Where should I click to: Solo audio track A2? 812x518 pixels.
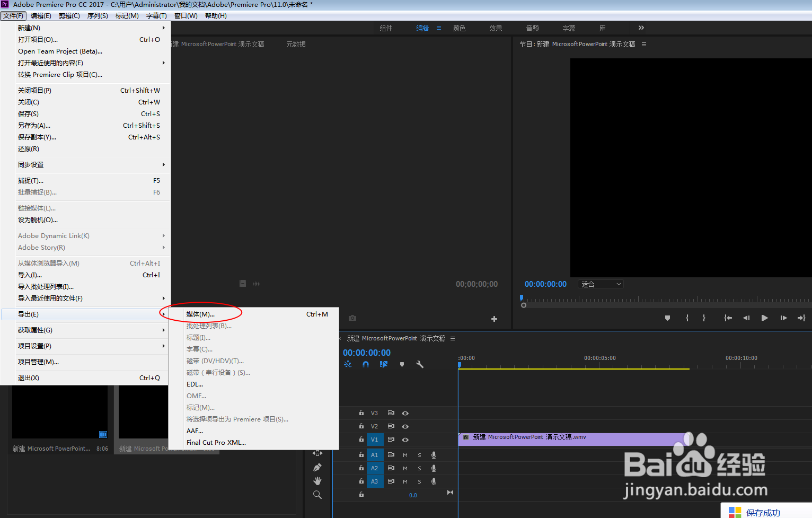tap(419, 468)
